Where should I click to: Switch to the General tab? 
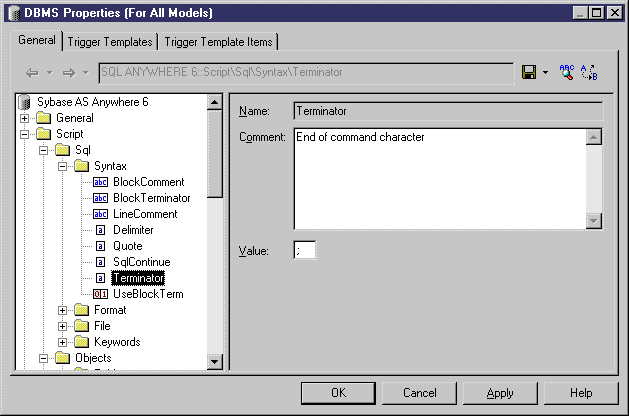pyautogui.click(x=37, y=41)
